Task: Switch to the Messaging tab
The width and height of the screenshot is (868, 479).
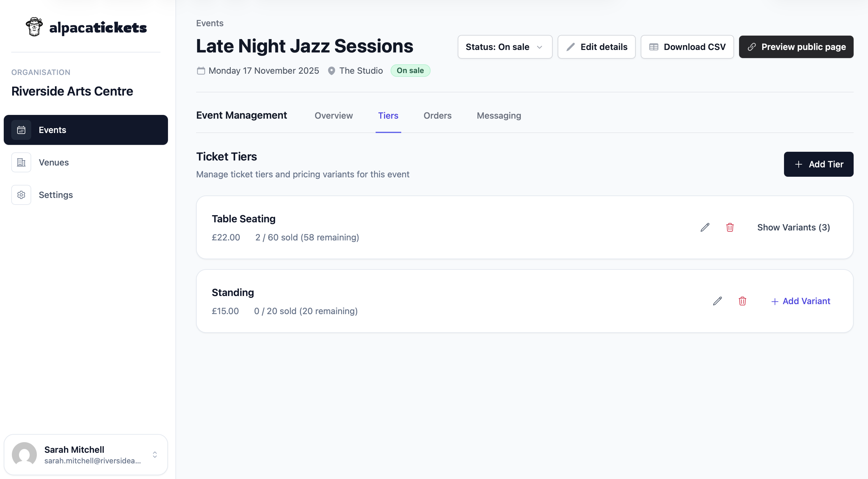Action: click(499, 116)
